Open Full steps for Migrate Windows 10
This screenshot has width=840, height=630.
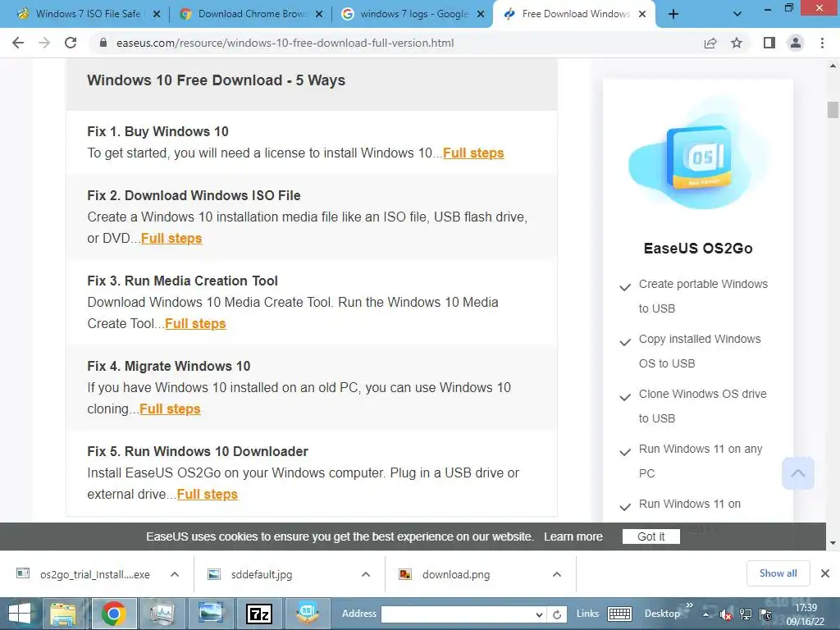pyautogui.click(x=170, y=409)
